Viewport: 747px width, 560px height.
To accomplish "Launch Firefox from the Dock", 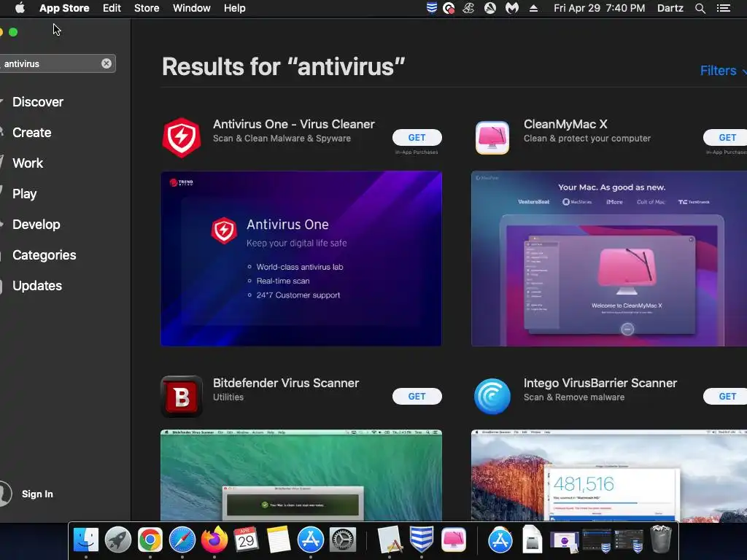I will 214,540.
